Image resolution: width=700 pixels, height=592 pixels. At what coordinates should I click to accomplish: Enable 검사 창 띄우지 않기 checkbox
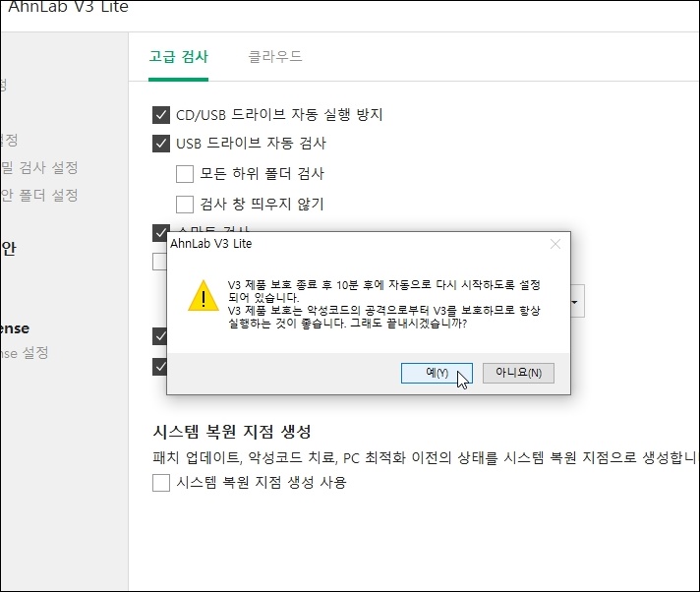click(x=185, y=204)
